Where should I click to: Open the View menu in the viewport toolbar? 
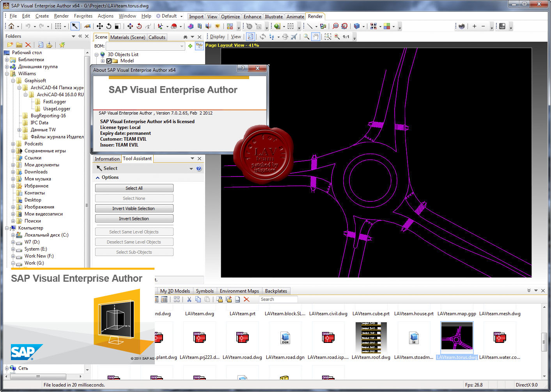[236, 37]
